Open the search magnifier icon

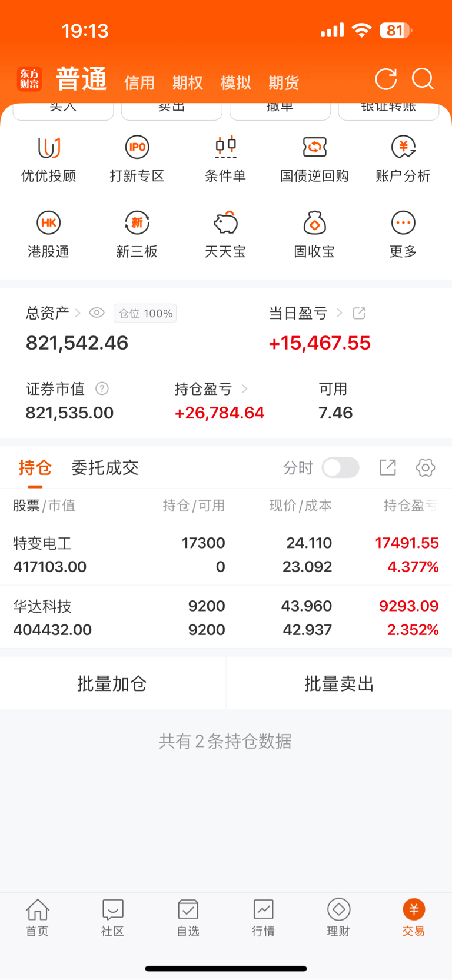pyautogui.click(x=423, y=79)
